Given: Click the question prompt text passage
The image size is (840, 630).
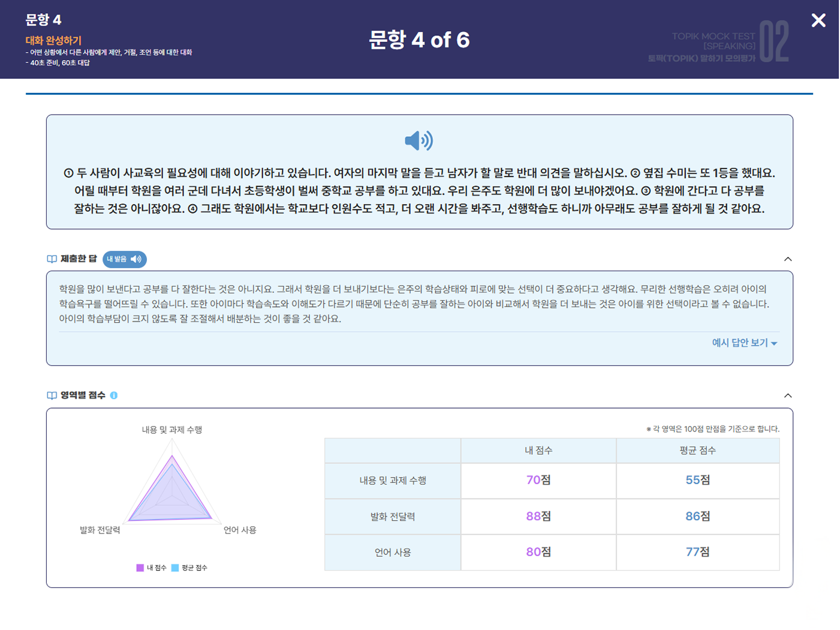Looking at the screenshot, I should coord(419,191).
